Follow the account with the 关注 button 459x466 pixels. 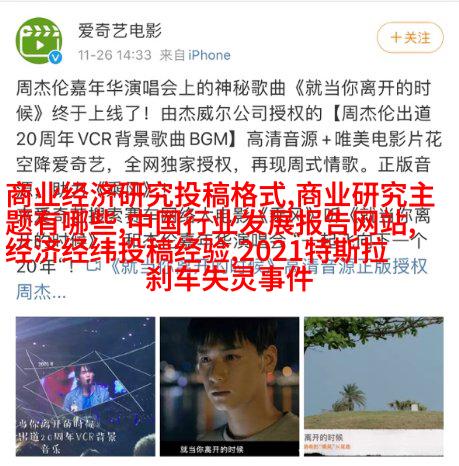point(410,37)
